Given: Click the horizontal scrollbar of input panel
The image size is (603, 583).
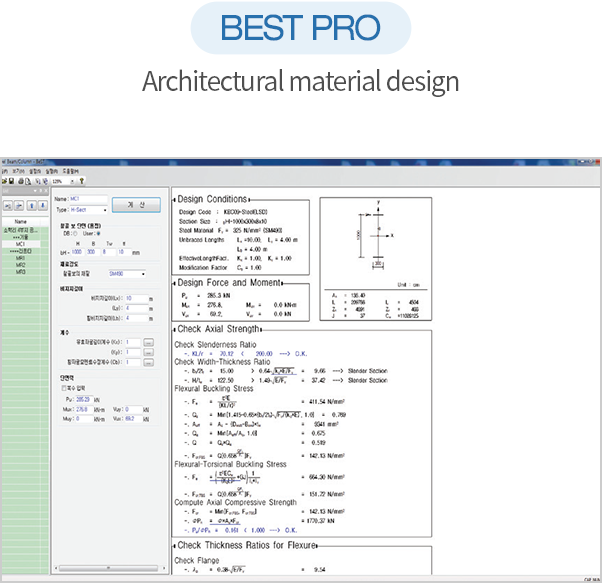Looking at the screenshot, I should pyautogui.click(x=108, y=568).
